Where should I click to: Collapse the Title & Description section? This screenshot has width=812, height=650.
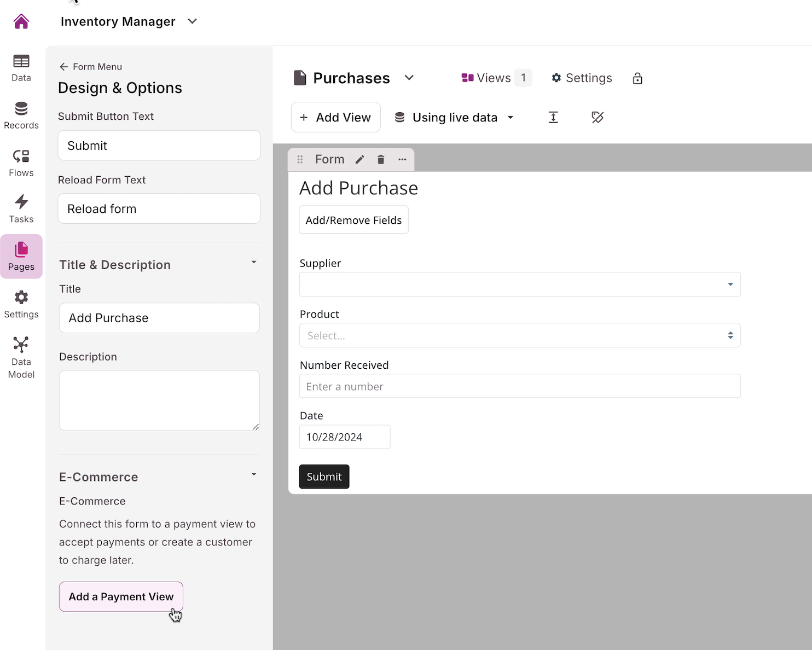coord(254,263)
